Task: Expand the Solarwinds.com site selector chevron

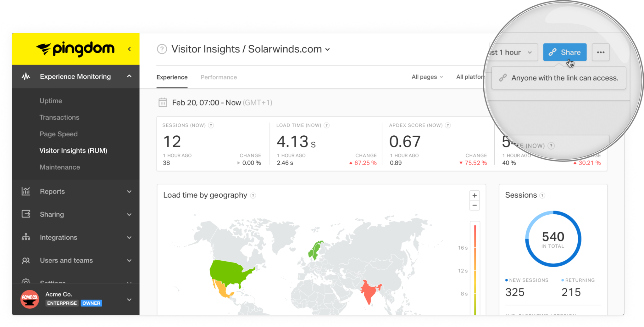Action: (328, 49)
